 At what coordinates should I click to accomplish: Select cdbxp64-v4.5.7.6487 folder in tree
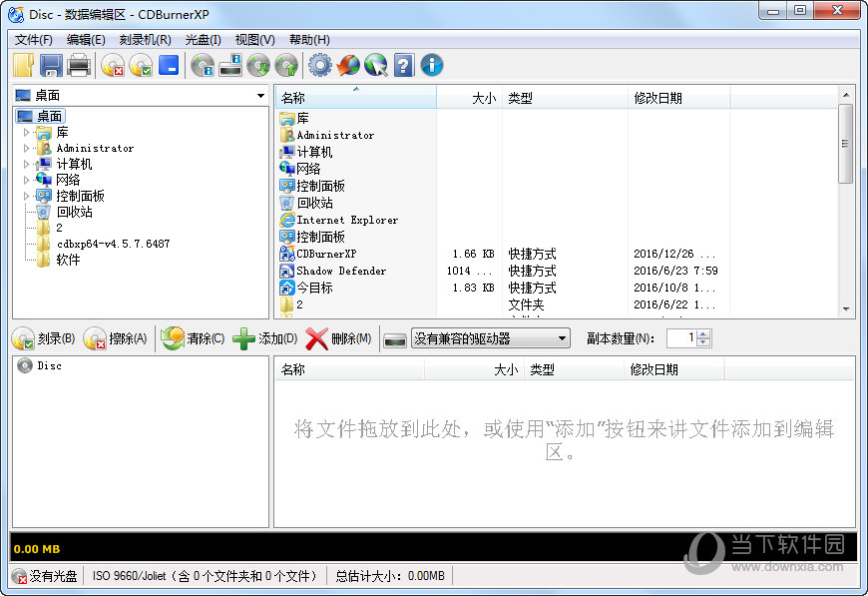tap(113, 244)
